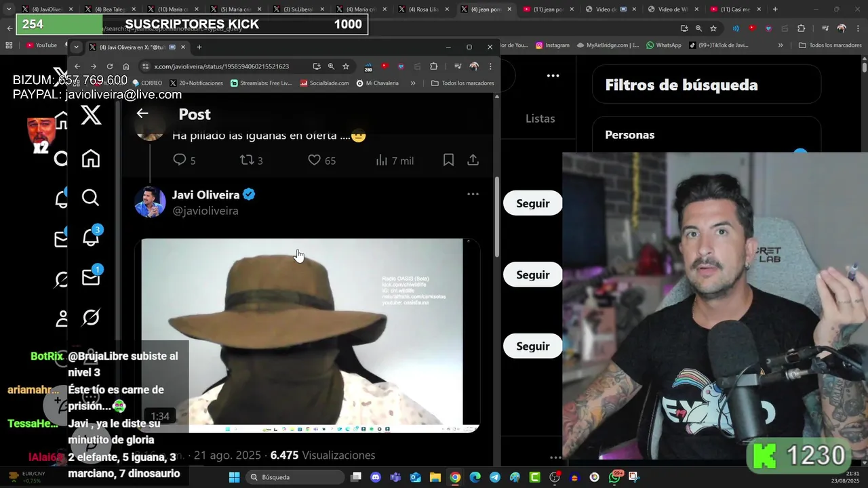Image resolution: width=868 pixels, height=488 pixels.
Task: Share the iguanas post
Action: click(473, 160)
